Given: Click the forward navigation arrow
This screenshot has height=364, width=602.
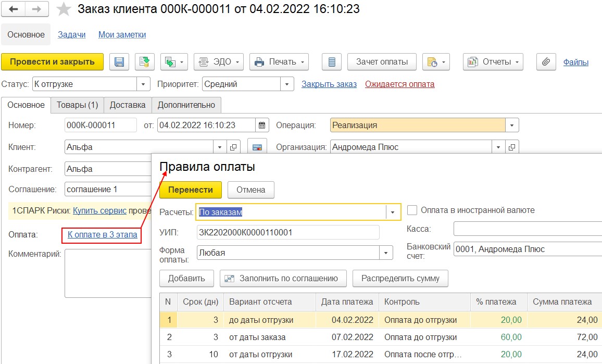Looking at the screenshot, I should (37, 9).
